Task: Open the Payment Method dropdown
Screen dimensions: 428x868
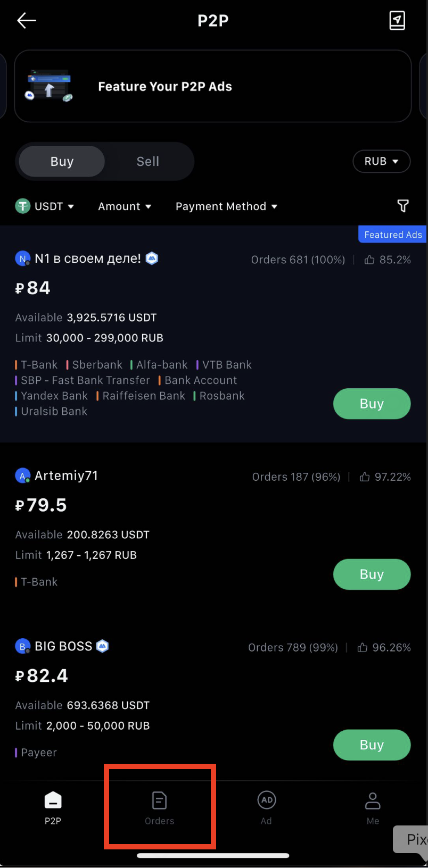Action: (226, 206)
